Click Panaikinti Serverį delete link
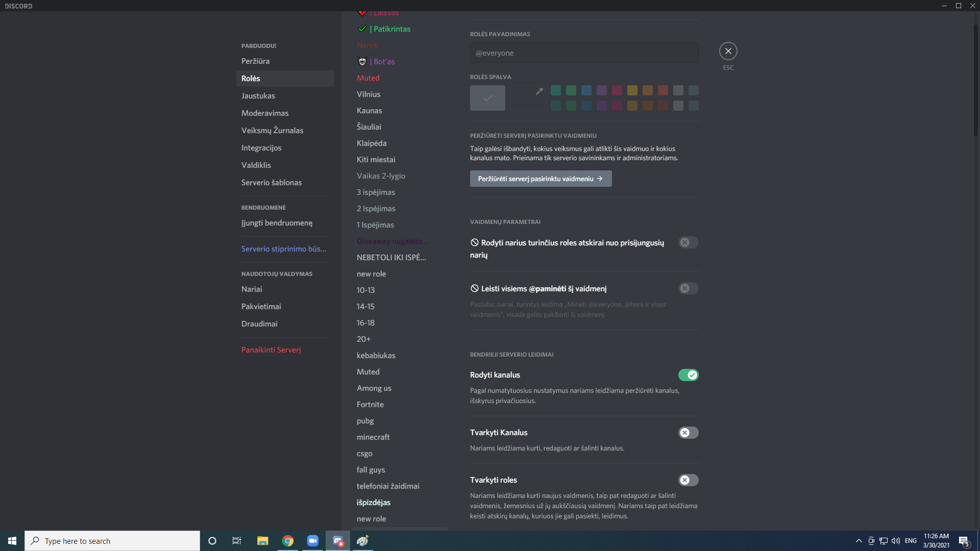Image resolution: width=980 pixels, height=551 pixels. tap(271, 350)
